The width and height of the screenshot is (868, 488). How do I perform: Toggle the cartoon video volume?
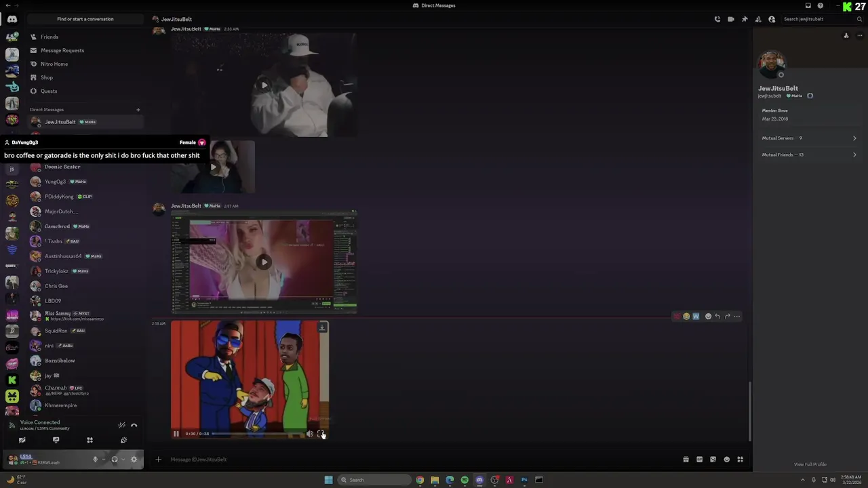click(310, 434)
